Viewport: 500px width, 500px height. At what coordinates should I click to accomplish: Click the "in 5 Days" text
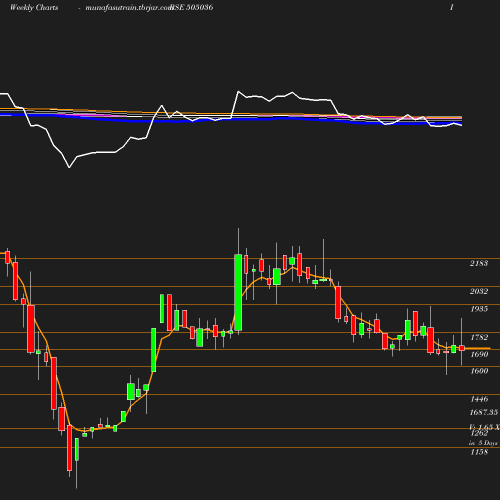pyautogui.click(x=483, y=443)
